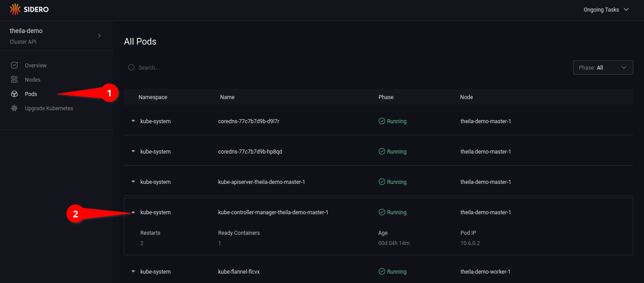Expand the coredns-77c7b7d9b-hp8qd pod row
Image resolution: width=644 pixels, height=283 pixels.
pos(133,152)
